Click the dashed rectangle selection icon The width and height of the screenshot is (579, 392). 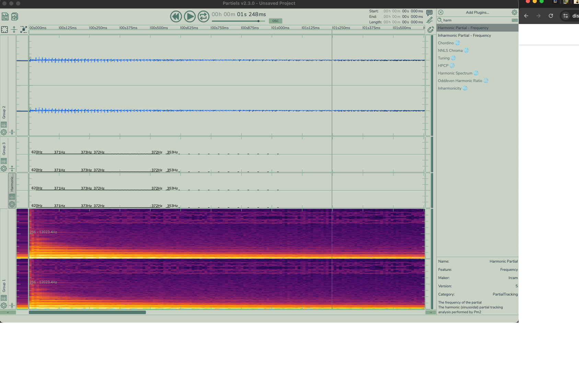tap(4, 30)
